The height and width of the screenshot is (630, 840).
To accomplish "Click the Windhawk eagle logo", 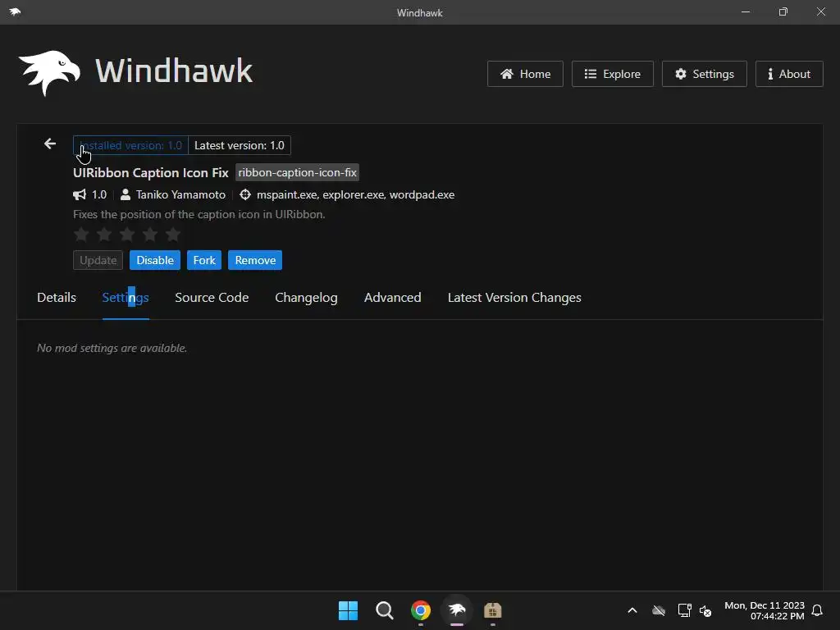I will (49, 73).
